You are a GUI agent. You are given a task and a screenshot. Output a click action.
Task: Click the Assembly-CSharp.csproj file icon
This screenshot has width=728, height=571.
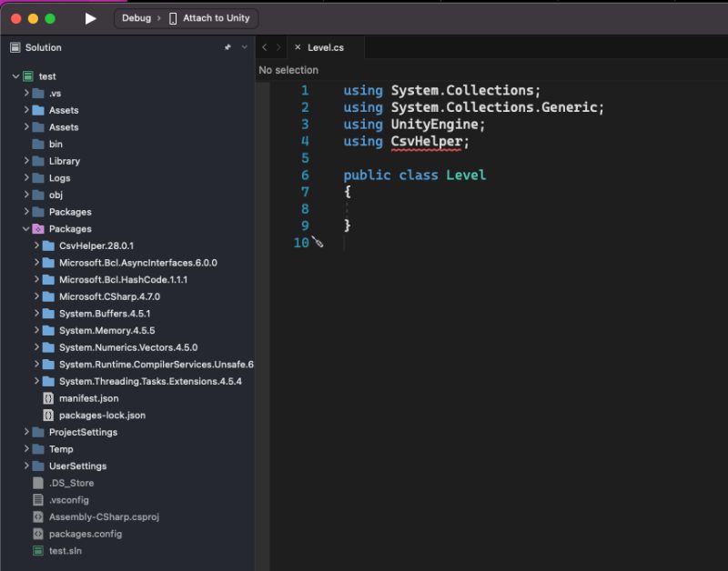click(x=36, y=516)
